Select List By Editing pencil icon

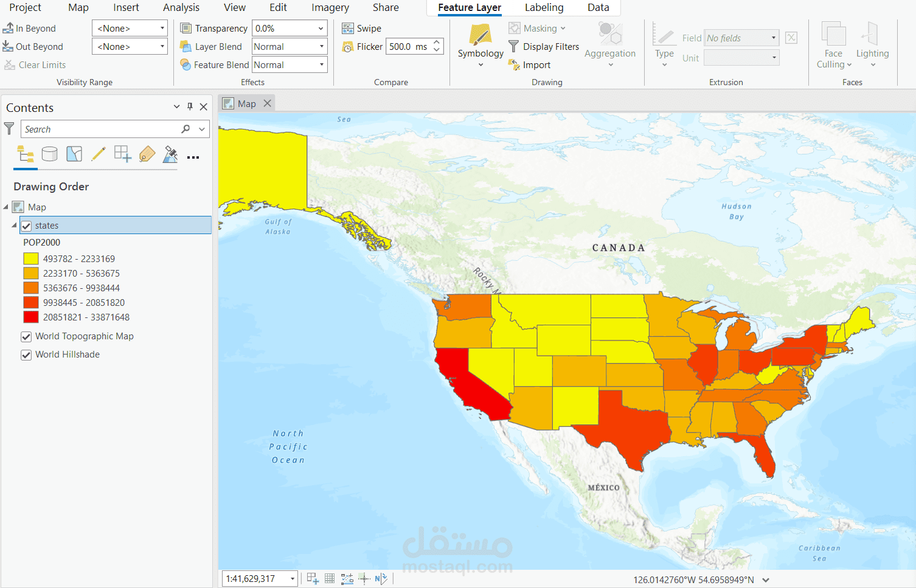pos(99,154)
